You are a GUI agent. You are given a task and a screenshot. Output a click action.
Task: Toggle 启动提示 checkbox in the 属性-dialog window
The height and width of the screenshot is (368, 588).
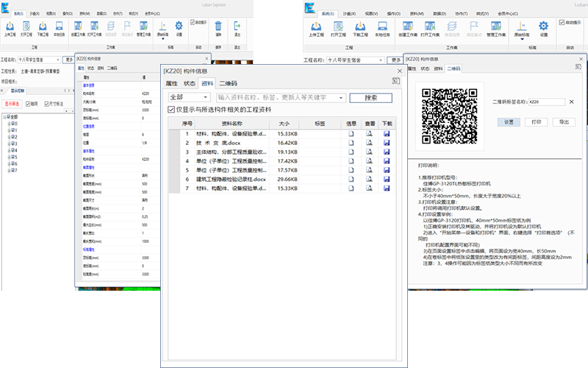(x=193, y=22)
